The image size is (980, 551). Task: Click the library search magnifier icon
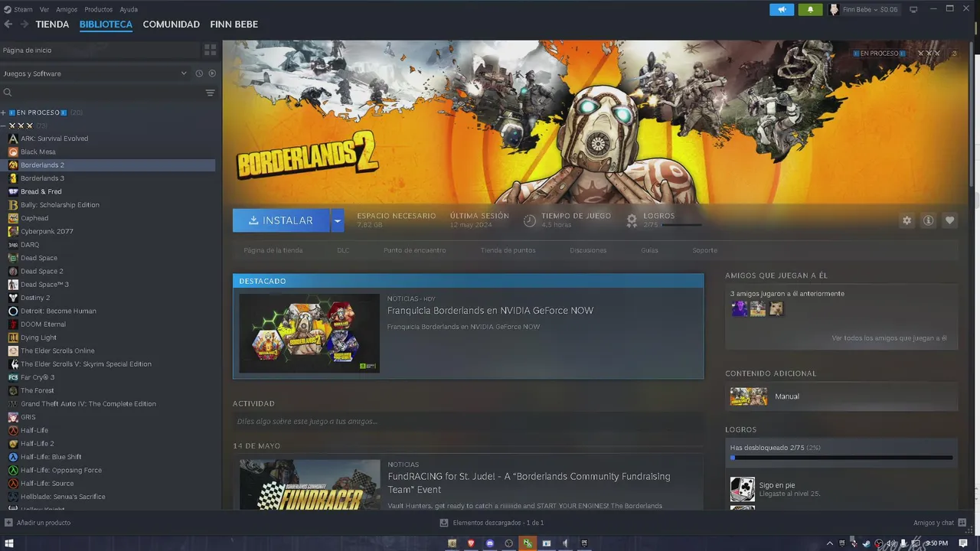8,93
